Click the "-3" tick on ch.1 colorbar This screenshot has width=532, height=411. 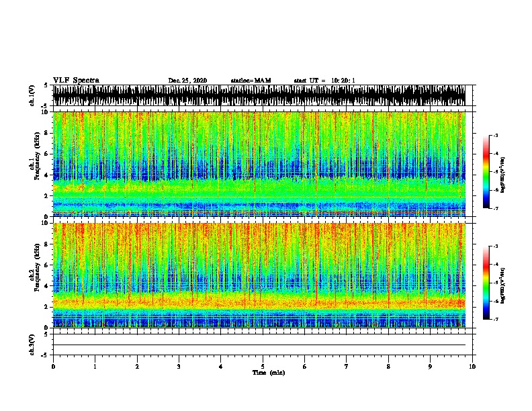[496, 136]
